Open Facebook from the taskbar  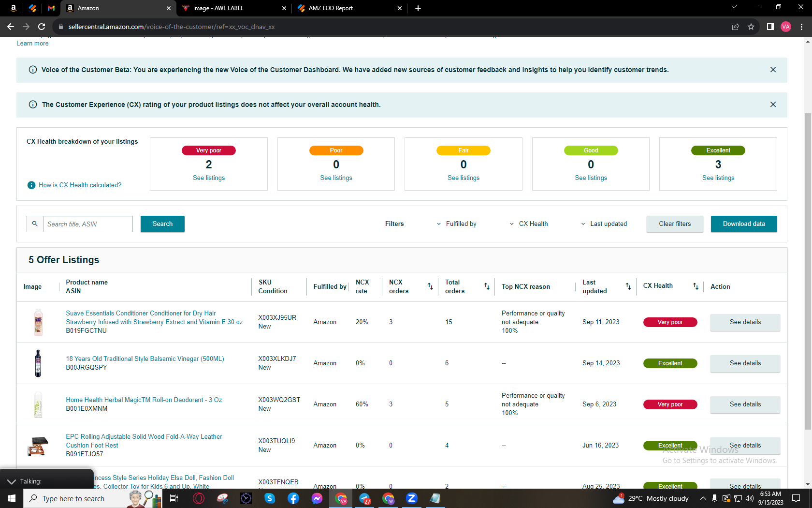coord(293,498)
